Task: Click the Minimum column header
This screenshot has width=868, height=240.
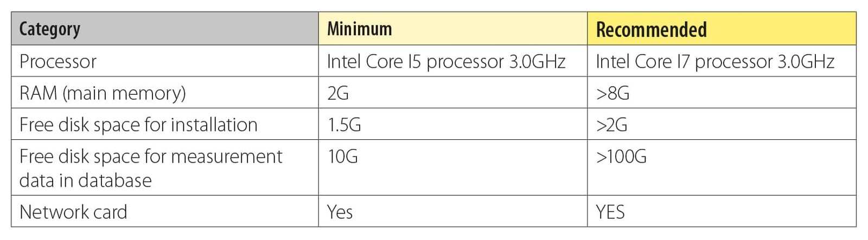Action: [x=359, y=29]
